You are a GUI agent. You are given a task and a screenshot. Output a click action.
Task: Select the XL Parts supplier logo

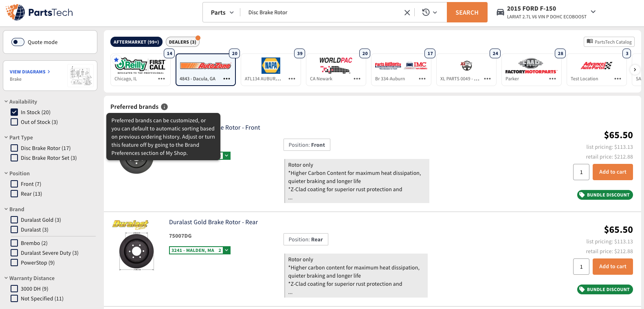(466, 65)
